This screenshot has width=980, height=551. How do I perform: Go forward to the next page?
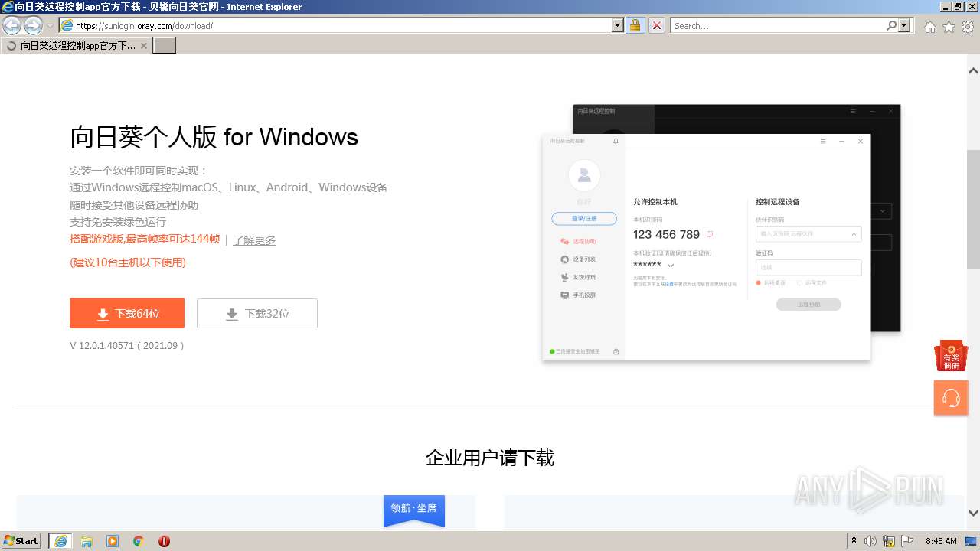[x=33, y=25]
